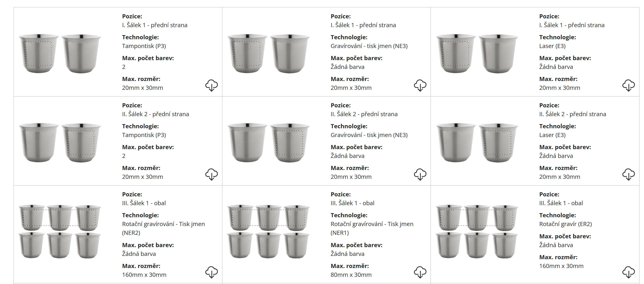The image size is (644, 284).
Task: Open cup image for Šálek 2 Gravírování (NE3)
Action: pos(268,142)
